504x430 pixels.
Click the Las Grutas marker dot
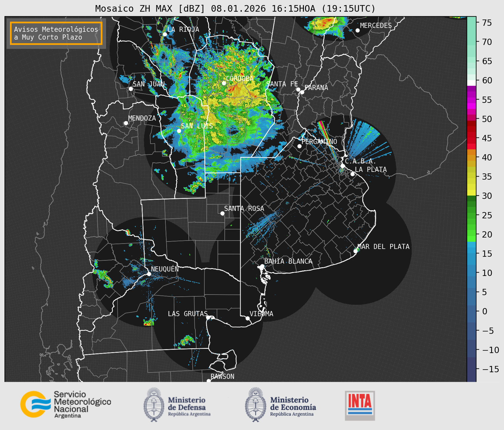coord(208,317)
